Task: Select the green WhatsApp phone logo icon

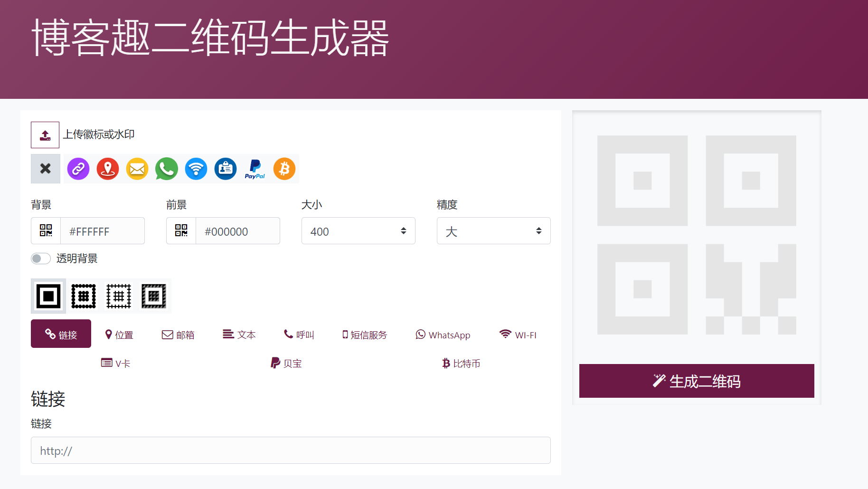Action: click(x=167, y=169)
